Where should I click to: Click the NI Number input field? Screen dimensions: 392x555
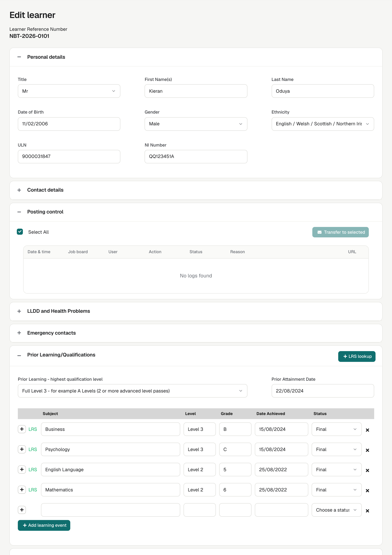(x=196, y=156)
